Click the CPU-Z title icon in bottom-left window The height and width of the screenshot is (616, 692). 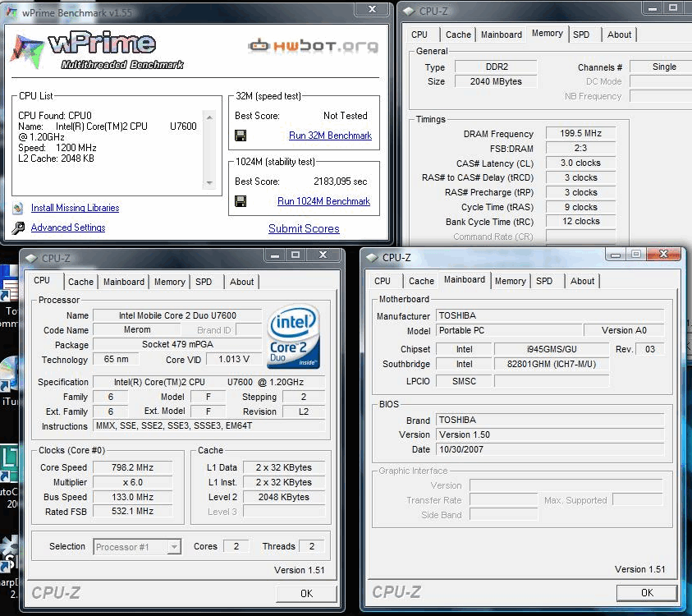[x=31, y=259]
